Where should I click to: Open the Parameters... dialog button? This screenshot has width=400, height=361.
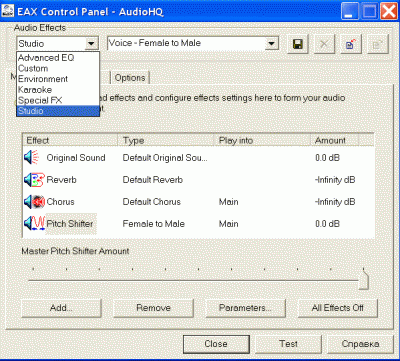(x=245, y=308)
